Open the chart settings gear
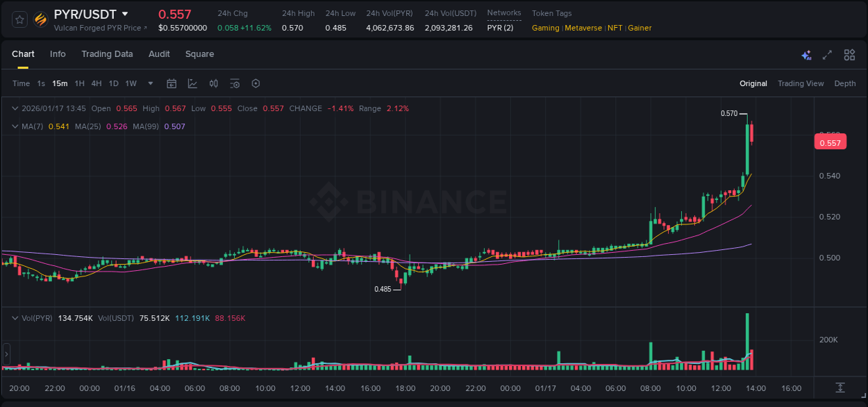Image resolution: width=868 pixels, height=407 pixels. coord(256,83)
